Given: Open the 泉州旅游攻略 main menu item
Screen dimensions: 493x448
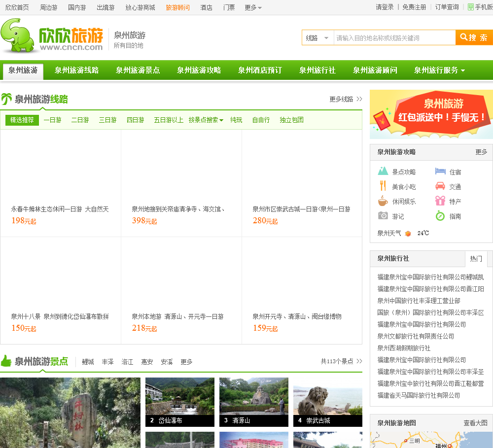Looking at the screenshot, I should (199, 70).
